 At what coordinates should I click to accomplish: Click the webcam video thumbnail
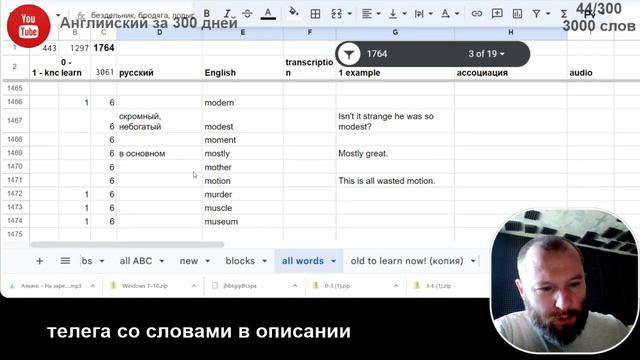[565, 281]
